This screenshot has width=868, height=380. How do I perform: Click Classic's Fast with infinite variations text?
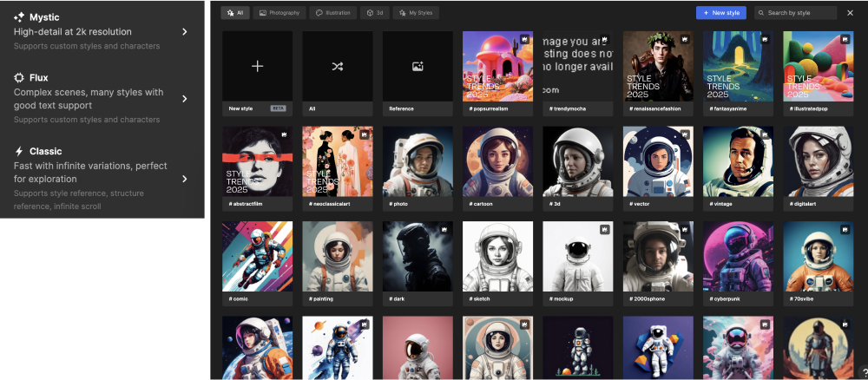click(x=90, y=172)
